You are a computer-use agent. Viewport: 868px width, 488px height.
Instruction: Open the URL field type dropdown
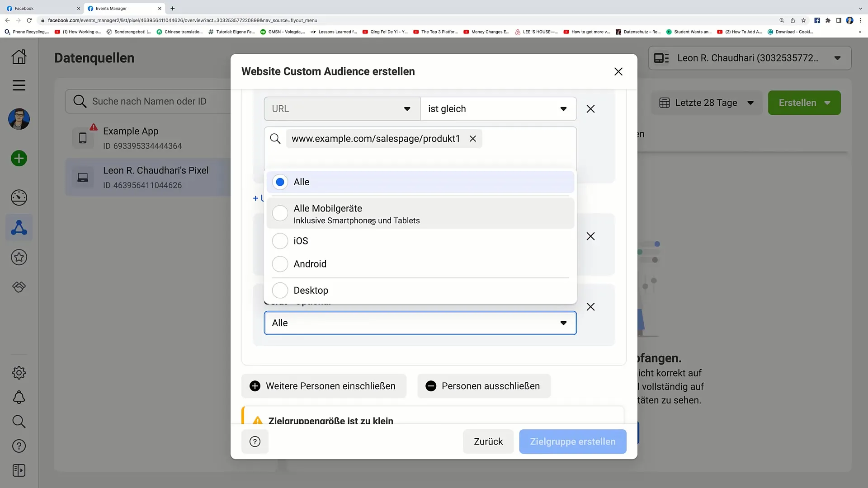click(342, 109)
